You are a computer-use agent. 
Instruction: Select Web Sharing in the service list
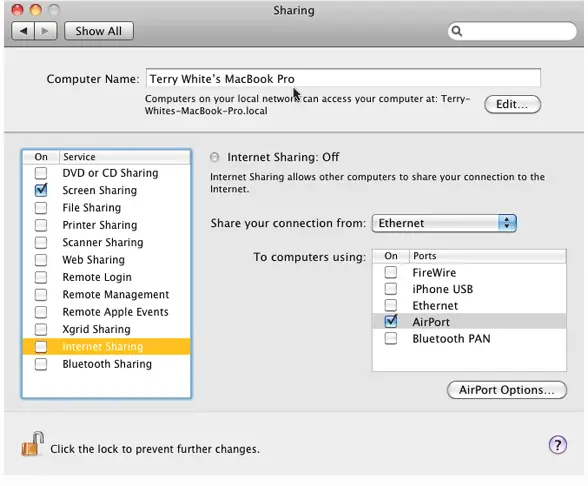point(106,260)
